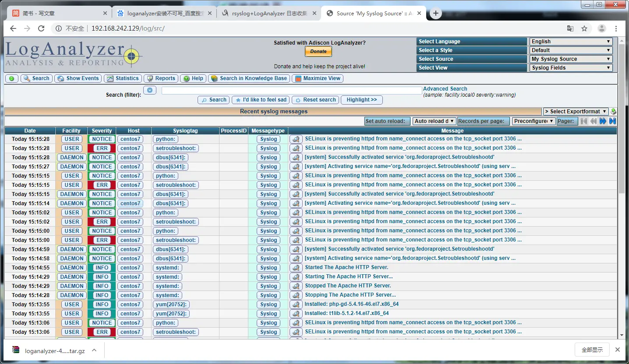Open Search in Knowledge Base
This screenshot has height=364, width=629.
click(249, 78)
